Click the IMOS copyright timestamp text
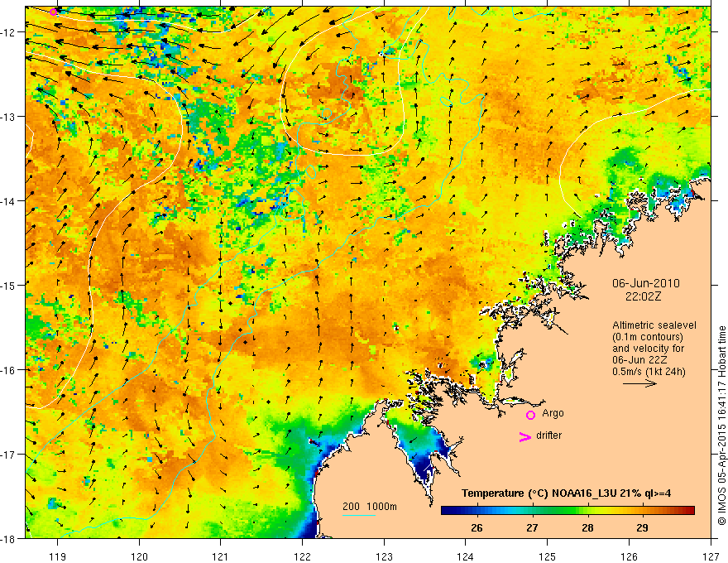The height and width of the screenshot is (563, 728). point(721,426)
